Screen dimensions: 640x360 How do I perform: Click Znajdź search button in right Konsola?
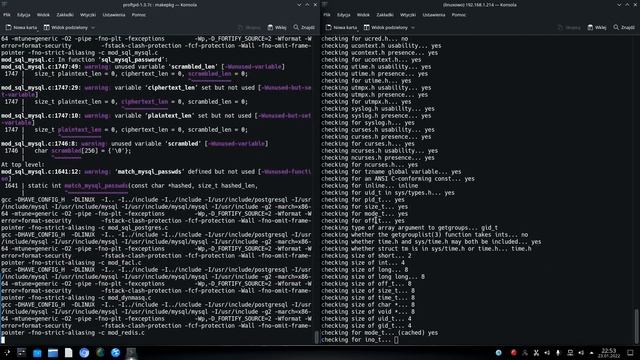point(624,27)
